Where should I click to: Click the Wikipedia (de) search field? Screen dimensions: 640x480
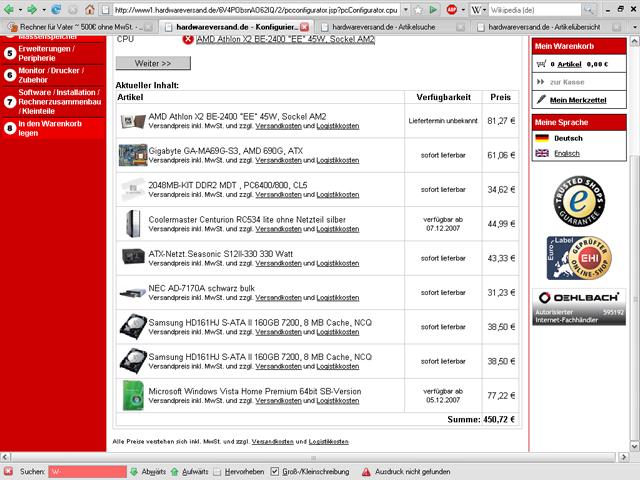534,9
